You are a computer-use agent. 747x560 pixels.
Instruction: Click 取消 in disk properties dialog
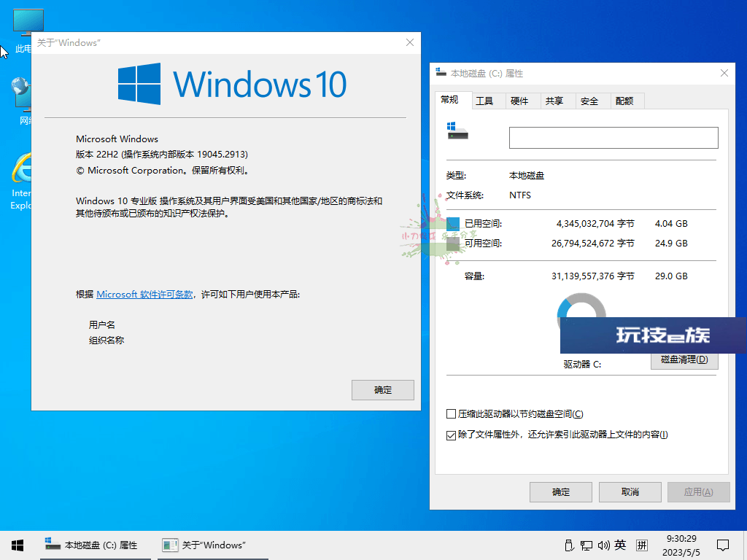[630, 492]
